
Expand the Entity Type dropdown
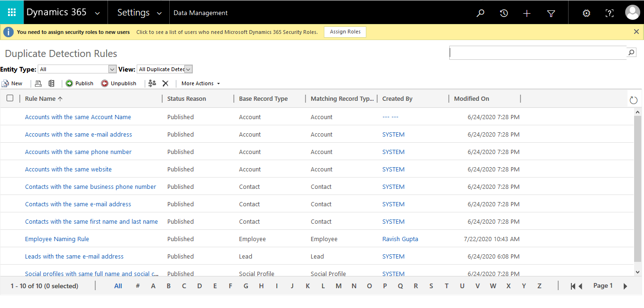pyautogui.click(x=112, y=69)
